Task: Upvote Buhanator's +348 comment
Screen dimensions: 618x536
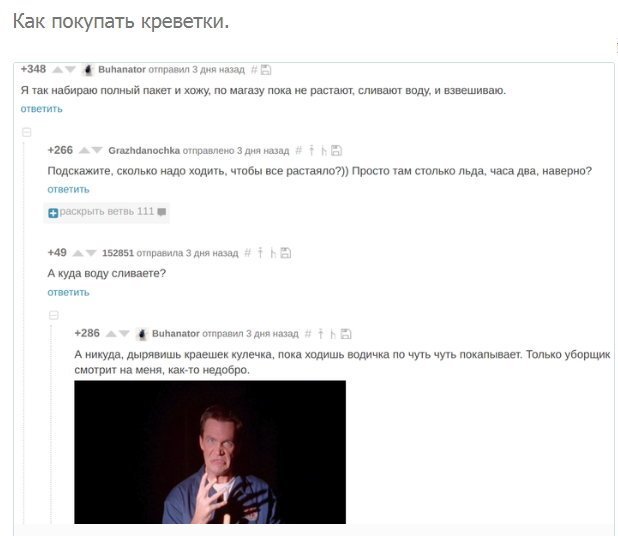Action: click(58, 70)
